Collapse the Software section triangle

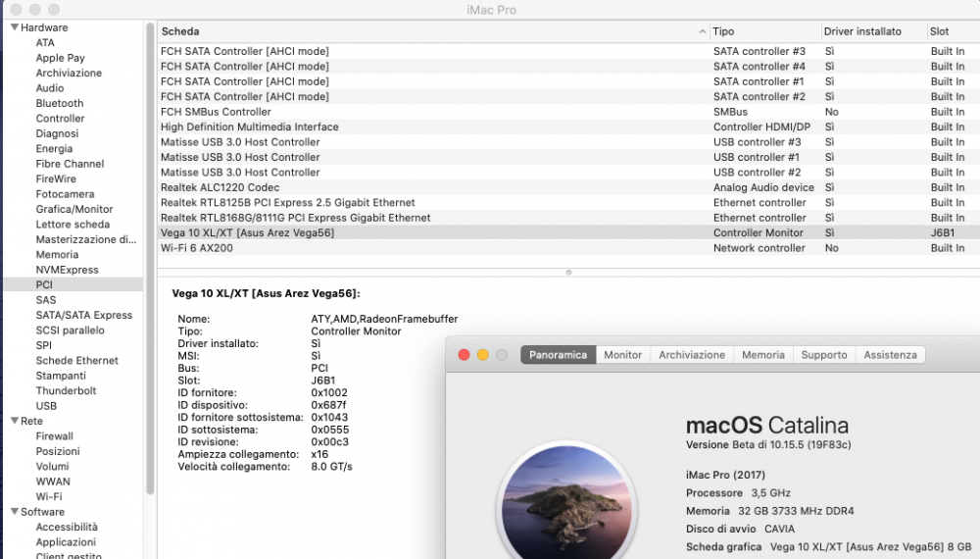[x=15, y=512]
